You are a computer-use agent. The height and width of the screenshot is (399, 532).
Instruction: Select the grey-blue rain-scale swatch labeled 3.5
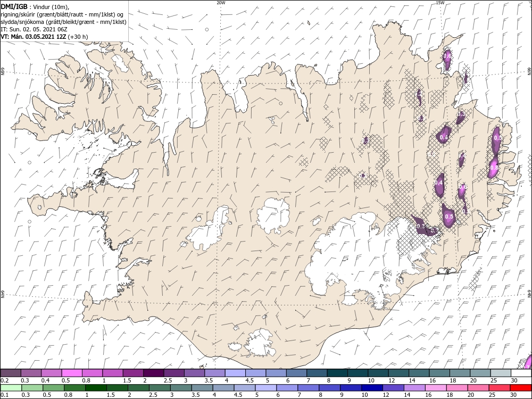click(202, 388)
